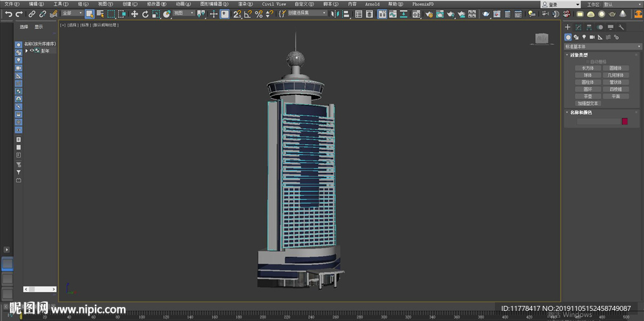The width and height of the screenshot is (644, 321).
Task: Open the 修改器 menu
Action: click(x=157, y=4)
